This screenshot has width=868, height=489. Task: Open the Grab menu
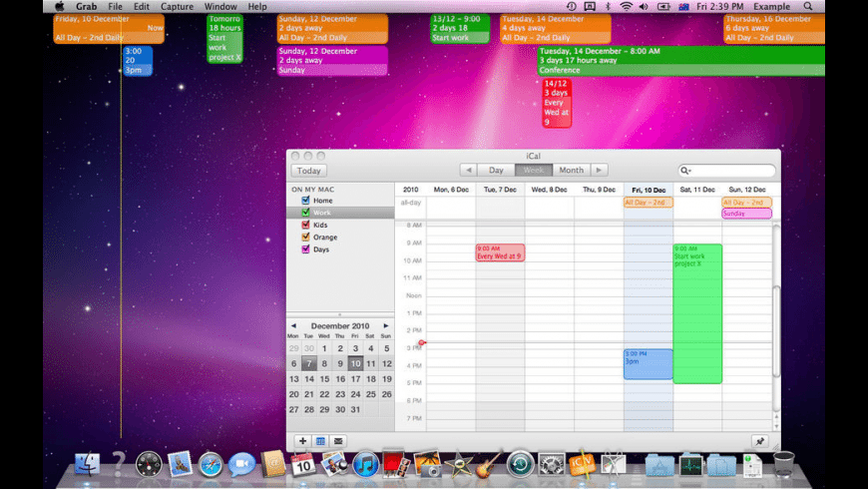coord(87,7)
